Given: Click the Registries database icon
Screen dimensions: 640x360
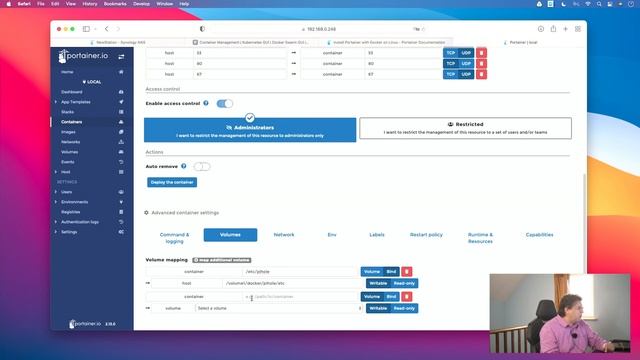Looking at the screenshot, I should 121,212.
